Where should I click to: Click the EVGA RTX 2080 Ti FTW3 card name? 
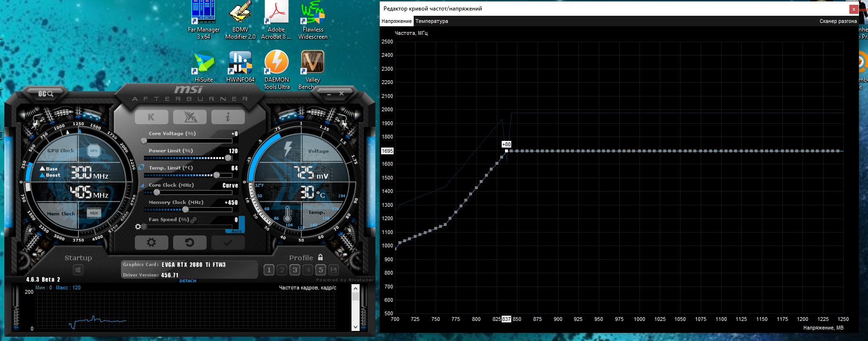(193, 265)
